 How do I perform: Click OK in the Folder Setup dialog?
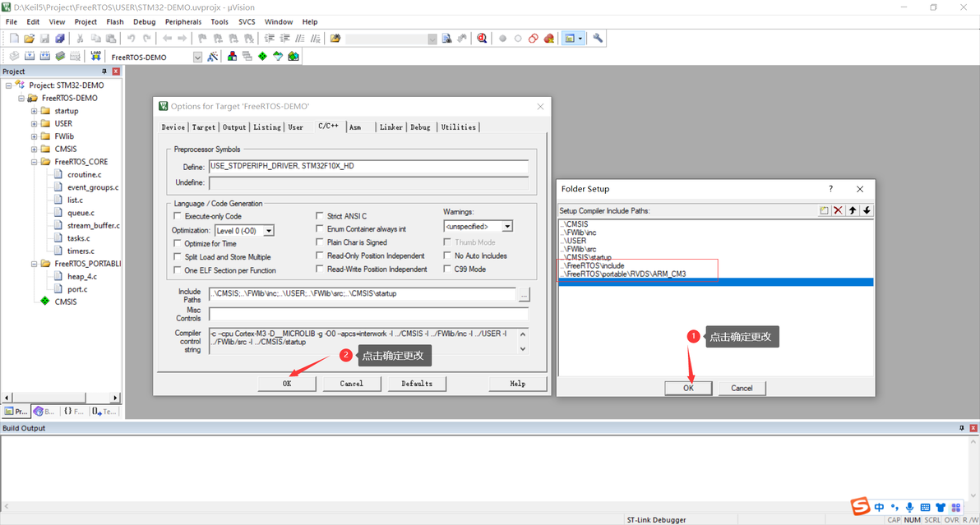point(688,388)
